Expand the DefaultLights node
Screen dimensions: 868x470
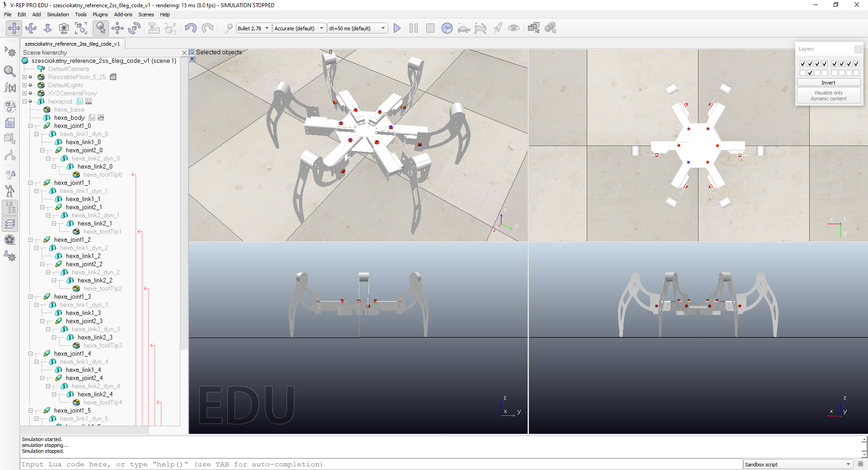25,85
